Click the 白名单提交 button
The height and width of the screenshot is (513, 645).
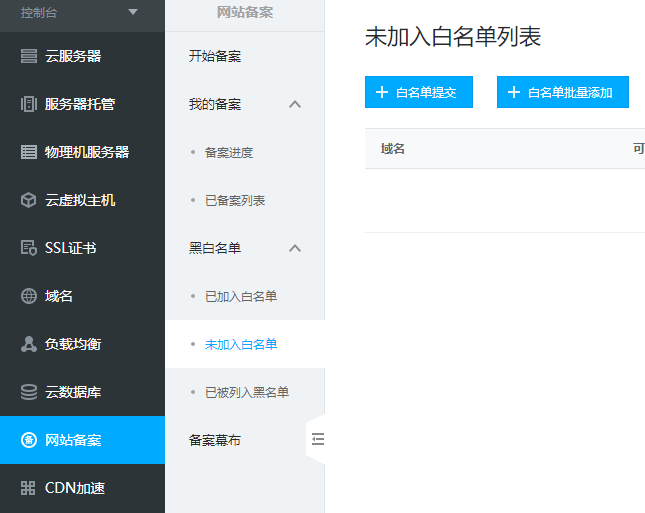(418, 92)
